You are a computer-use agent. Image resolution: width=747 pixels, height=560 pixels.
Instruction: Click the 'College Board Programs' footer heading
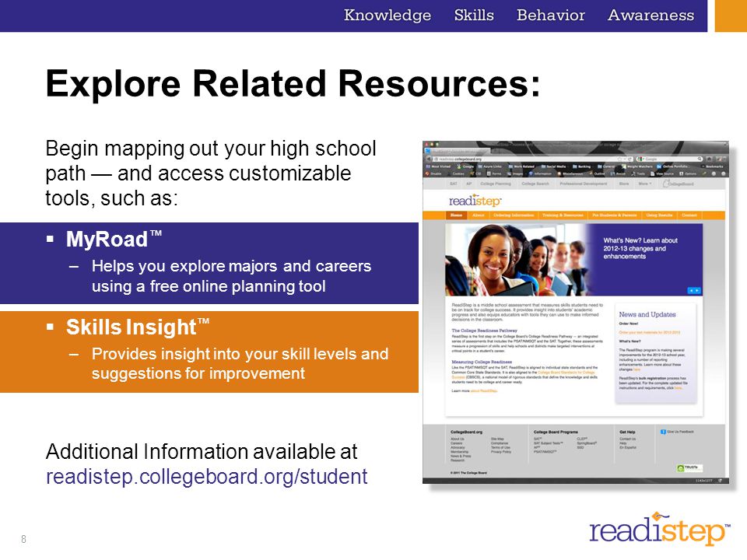pyautogui.click(x=556, y=432)
